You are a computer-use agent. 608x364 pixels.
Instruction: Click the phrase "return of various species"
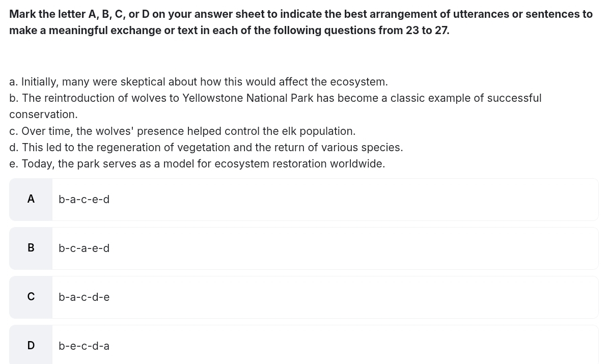tap(340, 148)
